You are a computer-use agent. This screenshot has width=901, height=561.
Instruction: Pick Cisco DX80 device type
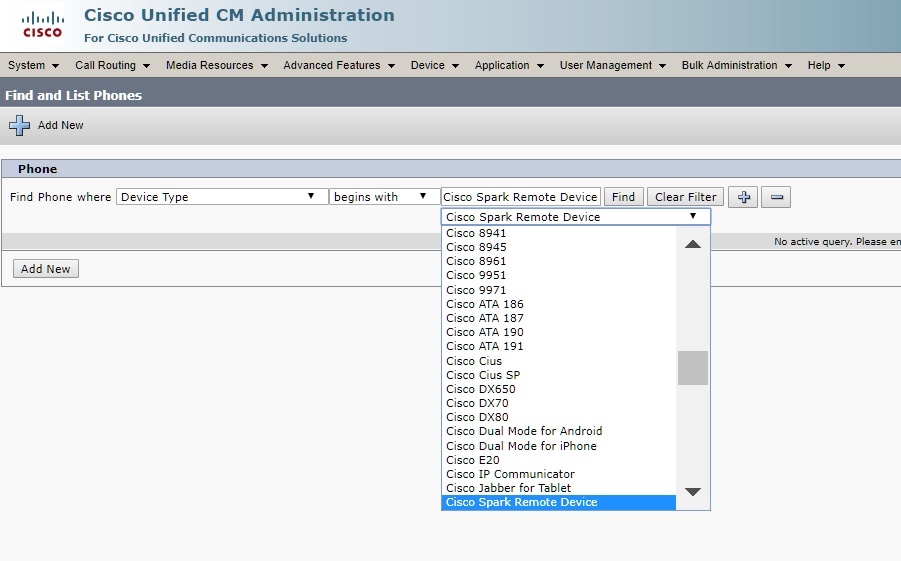click(x=559, y=417)
